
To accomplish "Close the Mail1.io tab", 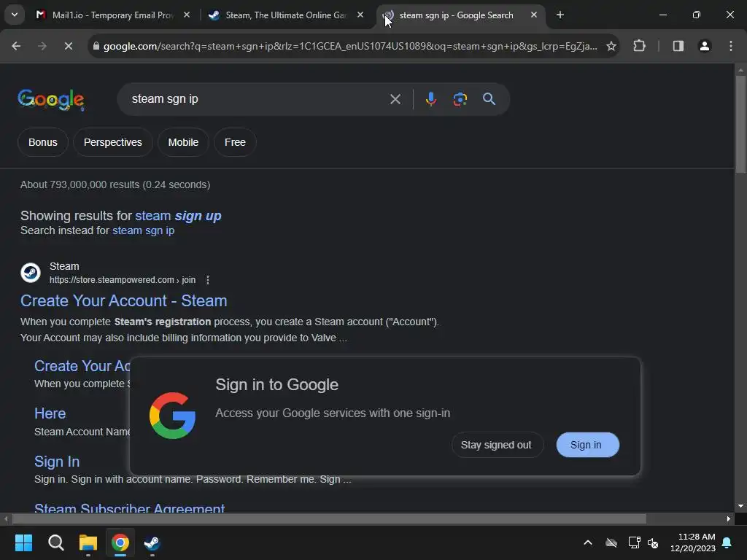I will tap(187, 15).
